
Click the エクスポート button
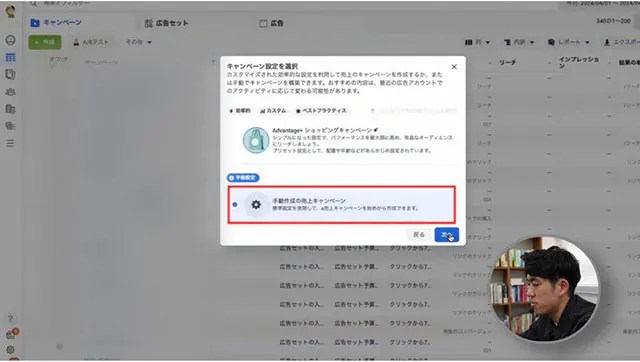(x=621, y=42)
